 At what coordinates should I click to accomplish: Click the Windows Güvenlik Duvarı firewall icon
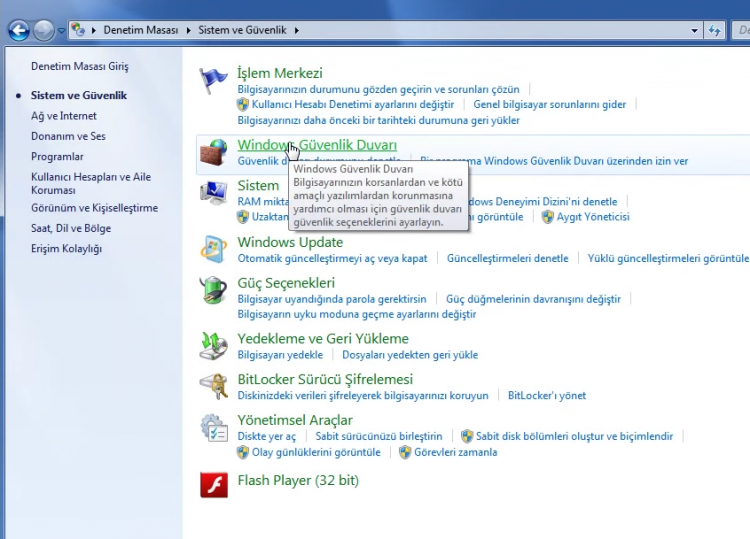point(213,152)
